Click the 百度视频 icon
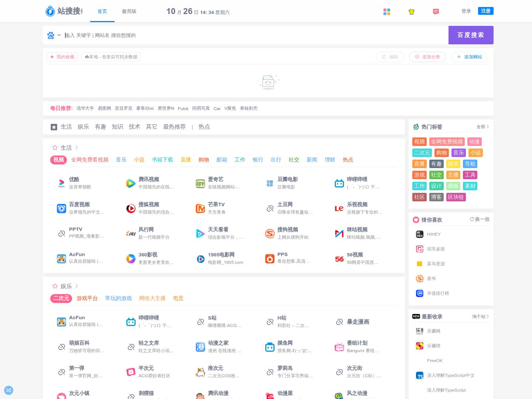Viewport: 532px width, 399px height. 61,208
